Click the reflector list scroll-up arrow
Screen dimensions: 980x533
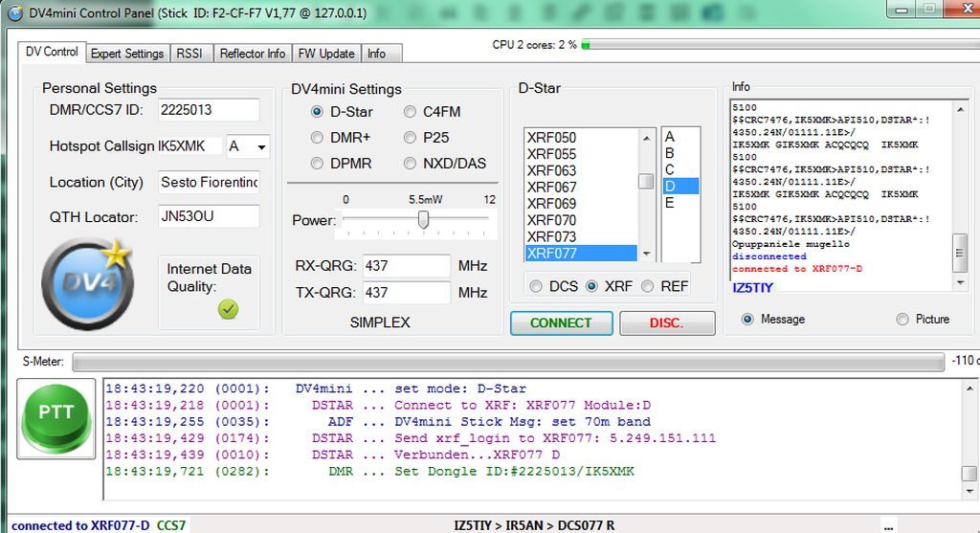tap(646, 138)
